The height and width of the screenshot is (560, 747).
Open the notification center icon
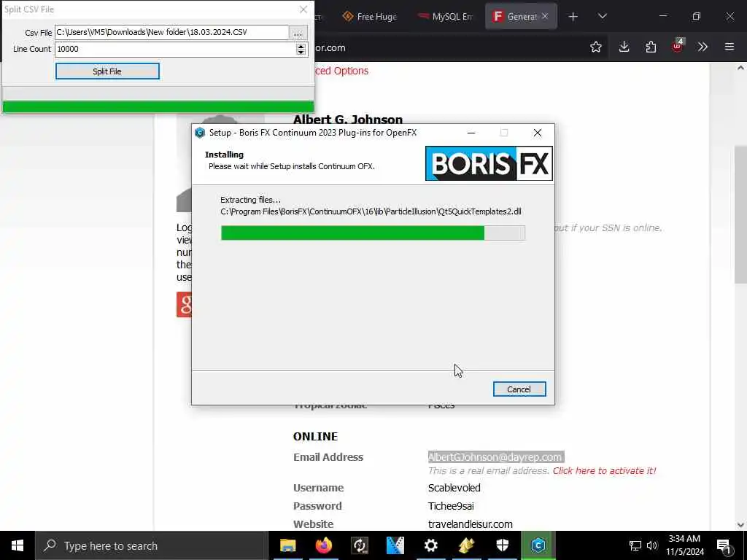724,545
